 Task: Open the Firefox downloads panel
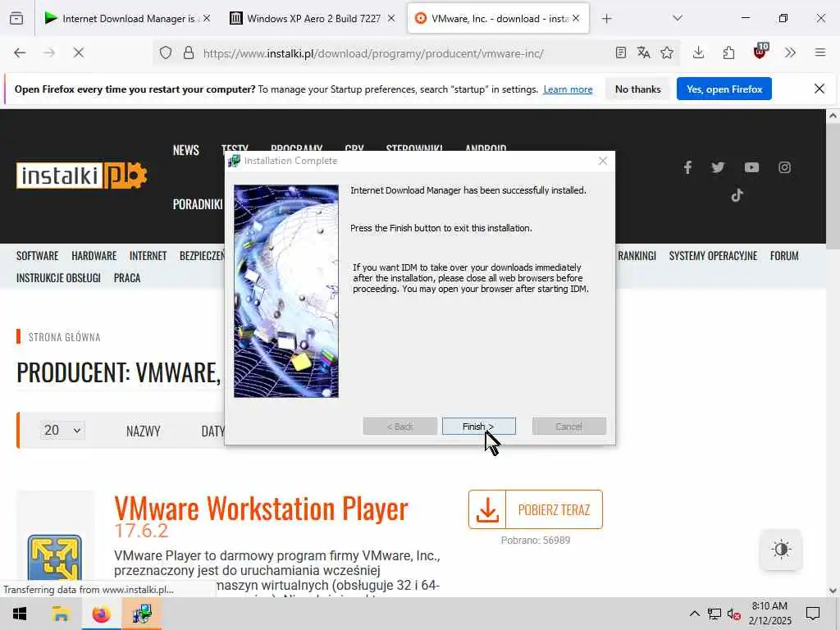click(698, 53)
